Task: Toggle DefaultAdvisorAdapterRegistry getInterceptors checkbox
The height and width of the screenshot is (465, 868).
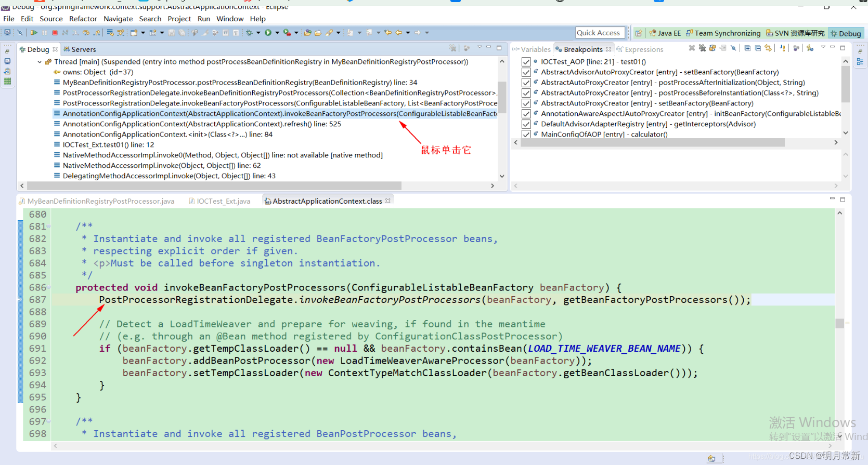Action: pyautogui.click(x=526, y=124)
